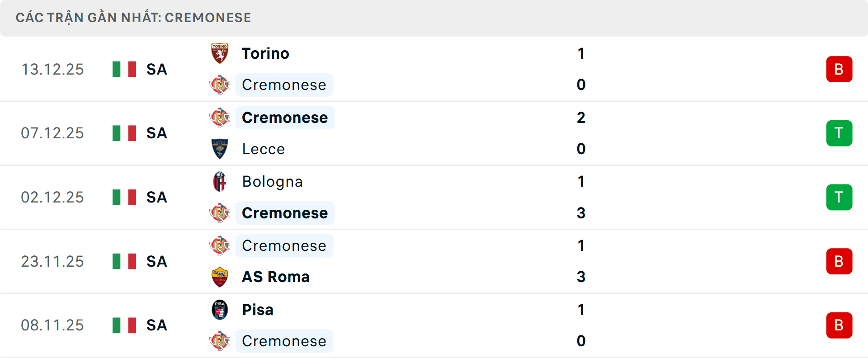Click the Pisa club badge

(220, 310)
